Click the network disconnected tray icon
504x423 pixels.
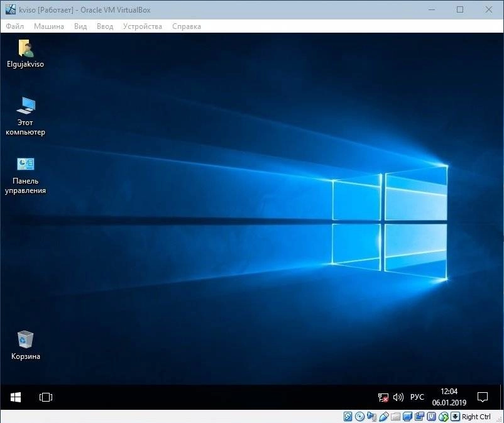[x=383, y=398]
